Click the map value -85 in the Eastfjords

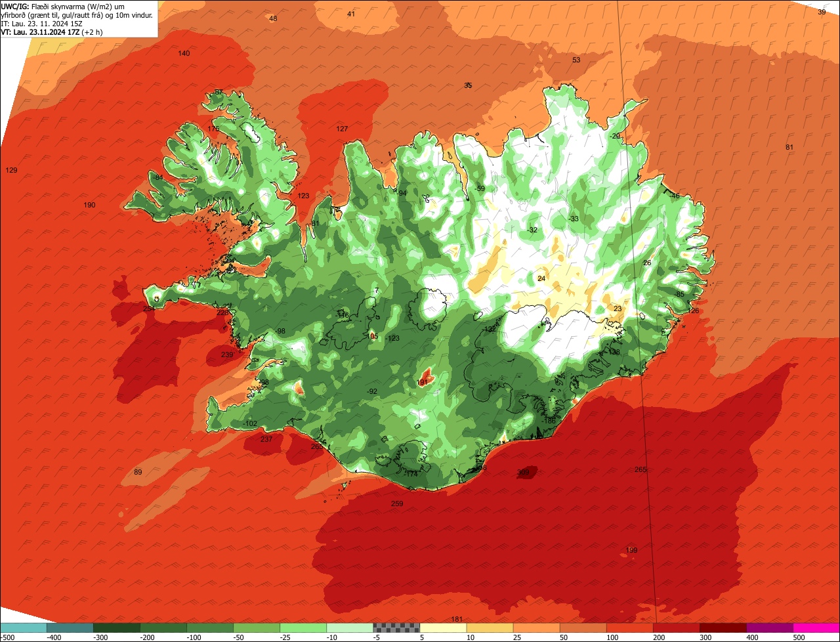[679, 294]
